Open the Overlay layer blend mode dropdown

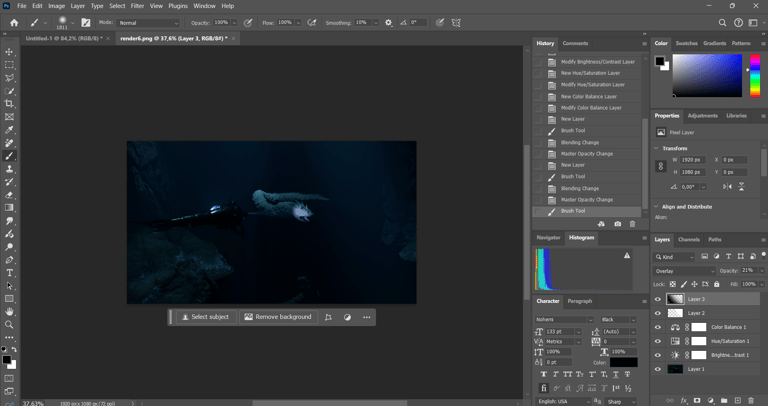(684, 270)
